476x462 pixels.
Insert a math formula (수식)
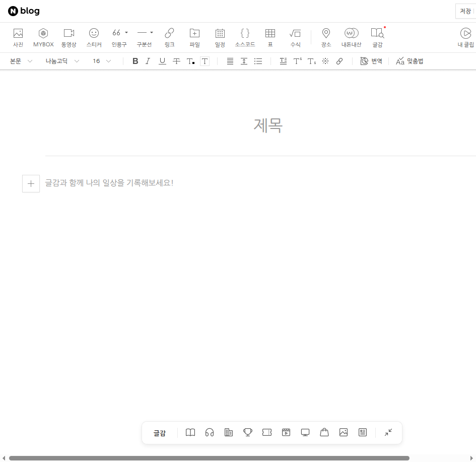295,37
